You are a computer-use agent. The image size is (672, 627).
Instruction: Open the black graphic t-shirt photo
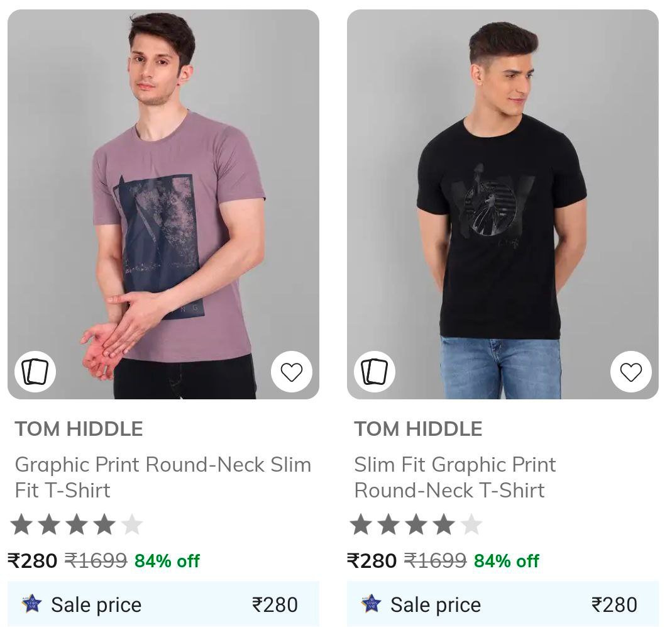click(503, 201)
